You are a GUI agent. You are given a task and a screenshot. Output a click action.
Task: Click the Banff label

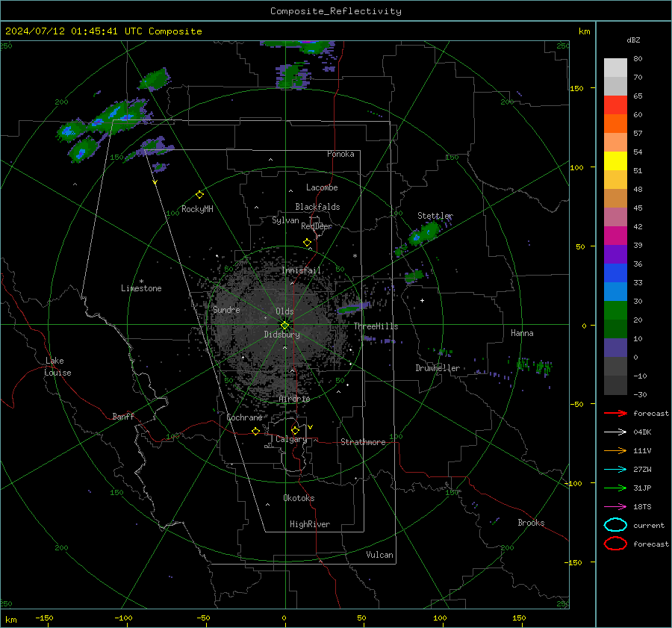[123, 417]
